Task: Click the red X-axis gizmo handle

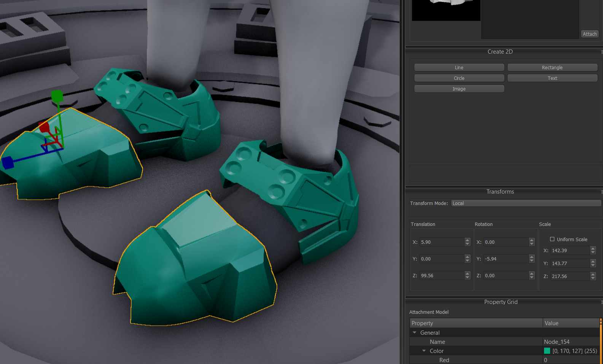Action: coord(44,127)
